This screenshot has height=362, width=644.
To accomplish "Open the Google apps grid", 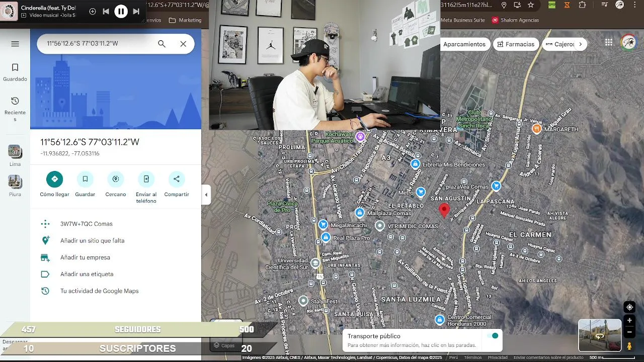I will coord(609,43).
